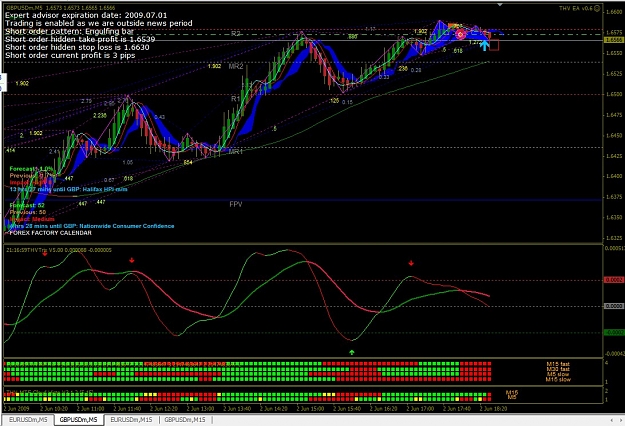Click the 0.0000 level tag in the Trix window

pos(614,306)
